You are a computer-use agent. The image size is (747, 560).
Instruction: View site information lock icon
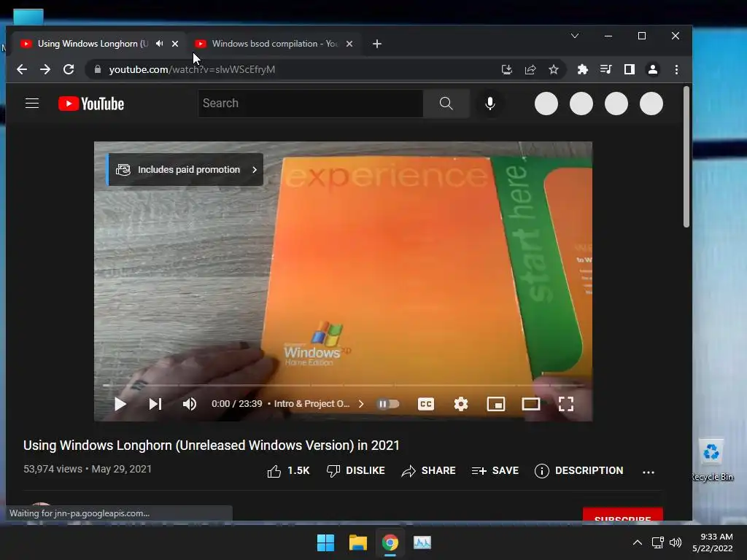point(98,69)
